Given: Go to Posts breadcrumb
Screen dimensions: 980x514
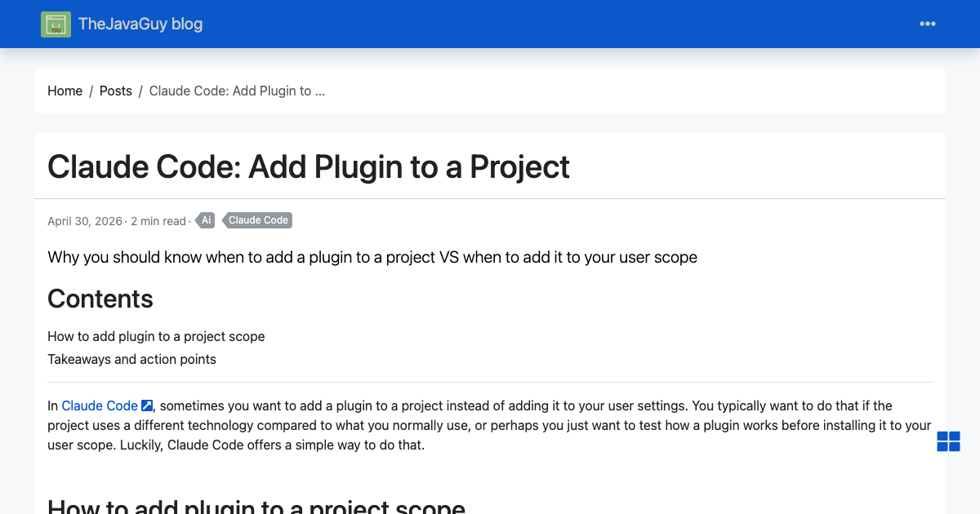Looking at the screenshot, I should 116,91.
